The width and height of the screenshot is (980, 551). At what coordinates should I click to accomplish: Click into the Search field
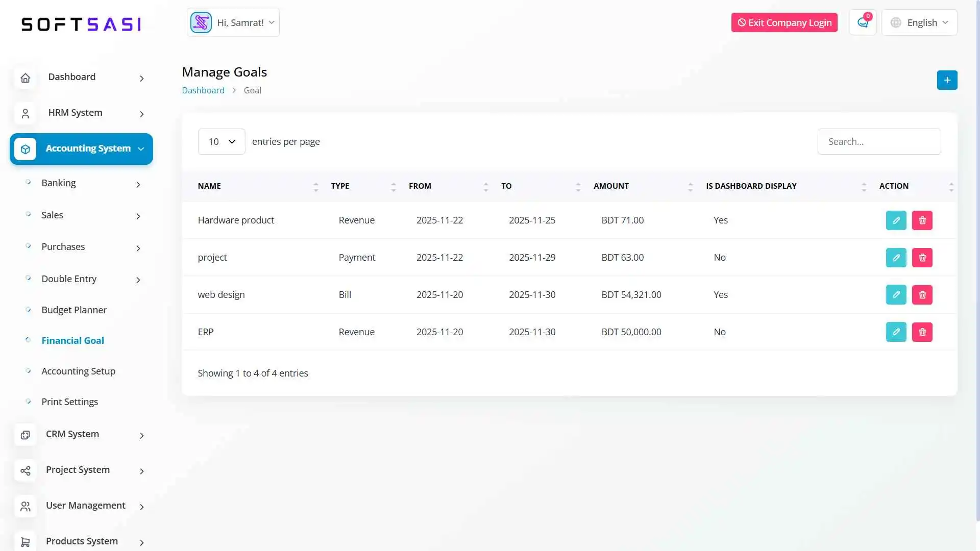[879, 141]
